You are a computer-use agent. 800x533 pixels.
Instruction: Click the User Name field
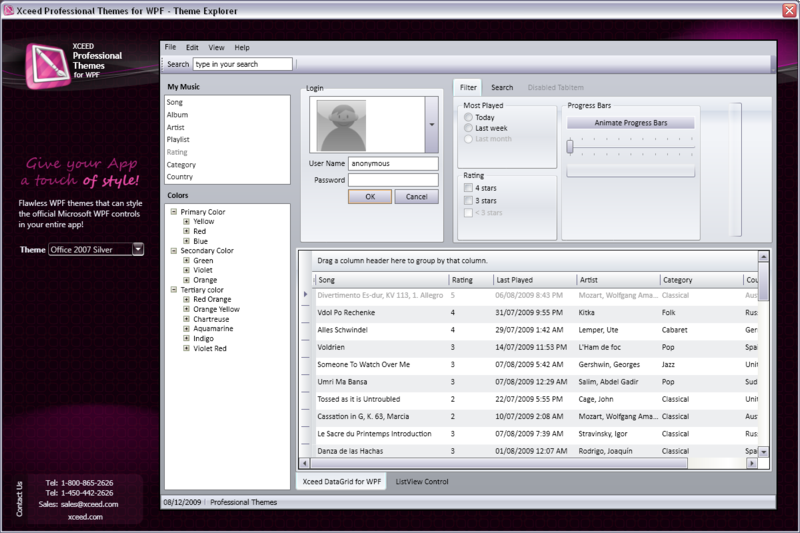pyautogui.click(x=393, y=163)
